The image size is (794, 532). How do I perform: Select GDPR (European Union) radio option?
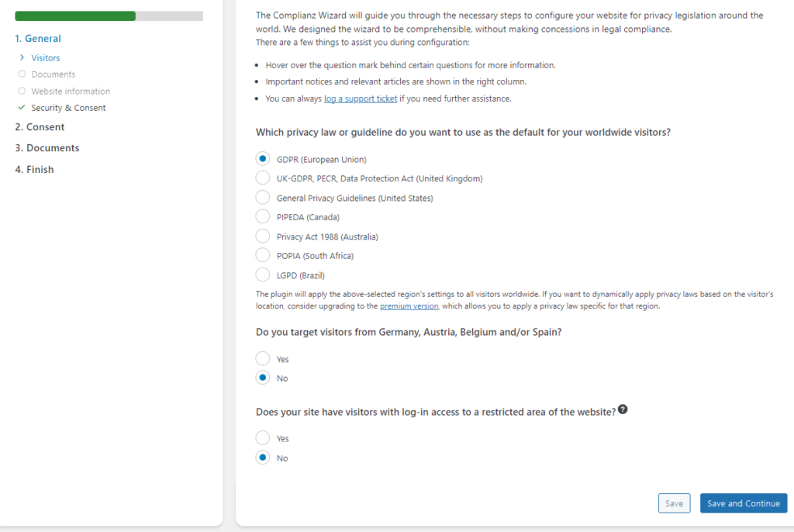[263, 159]
